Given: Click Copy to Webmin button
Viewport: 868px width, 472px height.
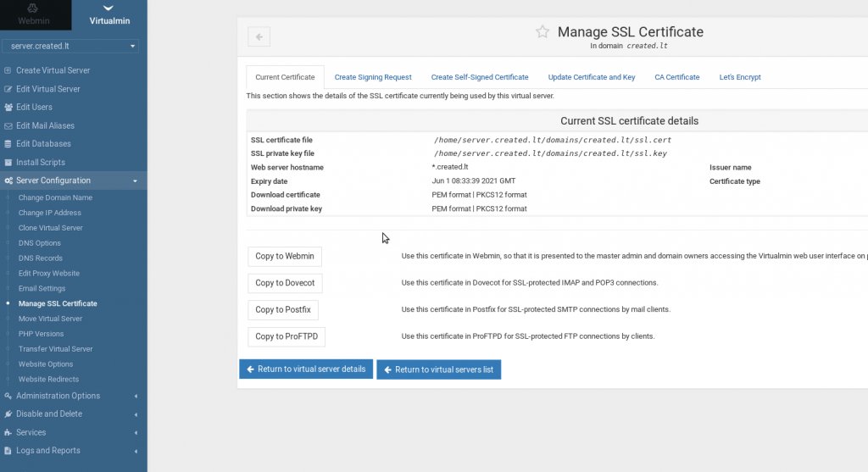Looking at the screenshot, I should pos(285,256).
